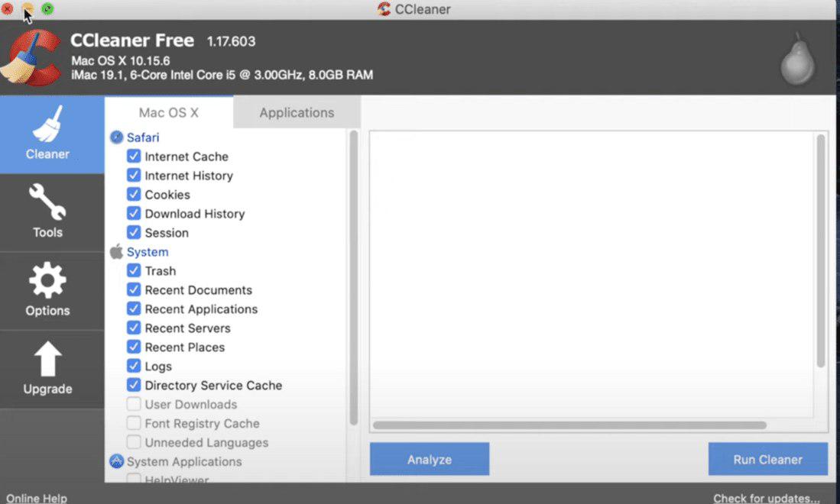Click the pear icon in header
Image resolution: width=840 pixels, height=504 pixels.
tap(797, 60)
